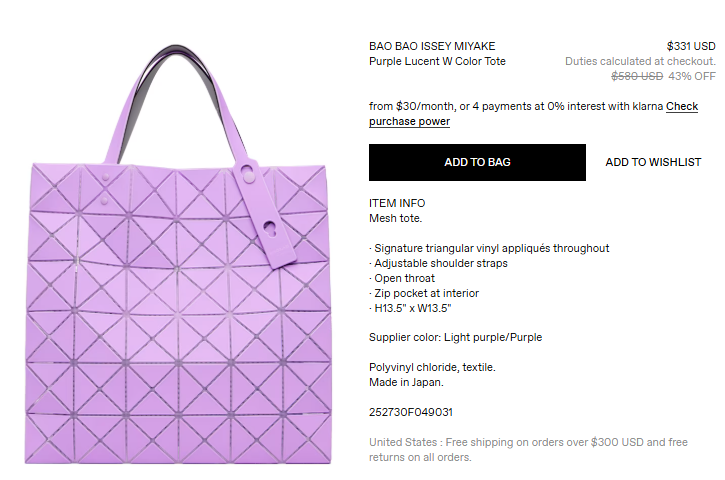This screenshot has width=725, height=480.
Task: Click the crossed-out $580 USD price
Action: (637, 76)
